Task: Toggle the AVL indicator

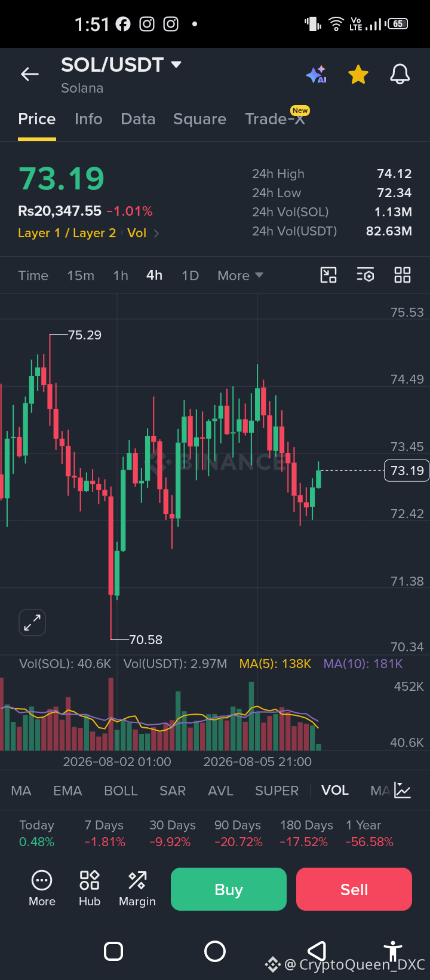Action: coord(220,791)
